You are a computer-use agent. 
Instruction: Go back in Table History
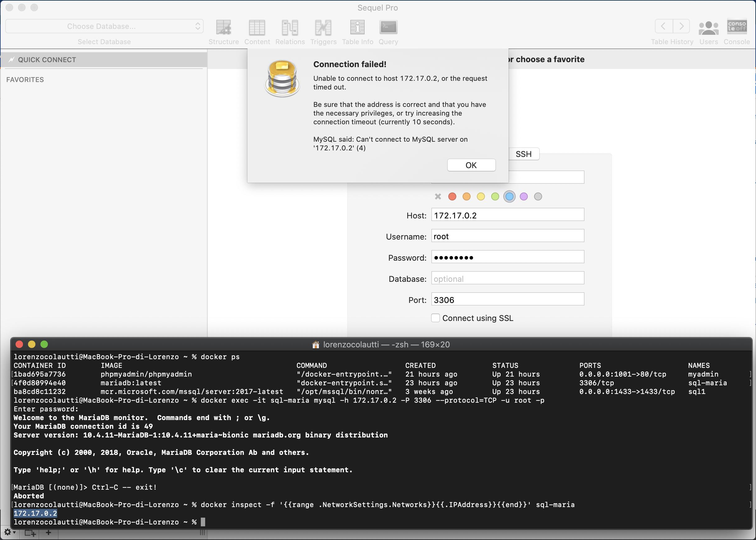click(x=664, y=26)
